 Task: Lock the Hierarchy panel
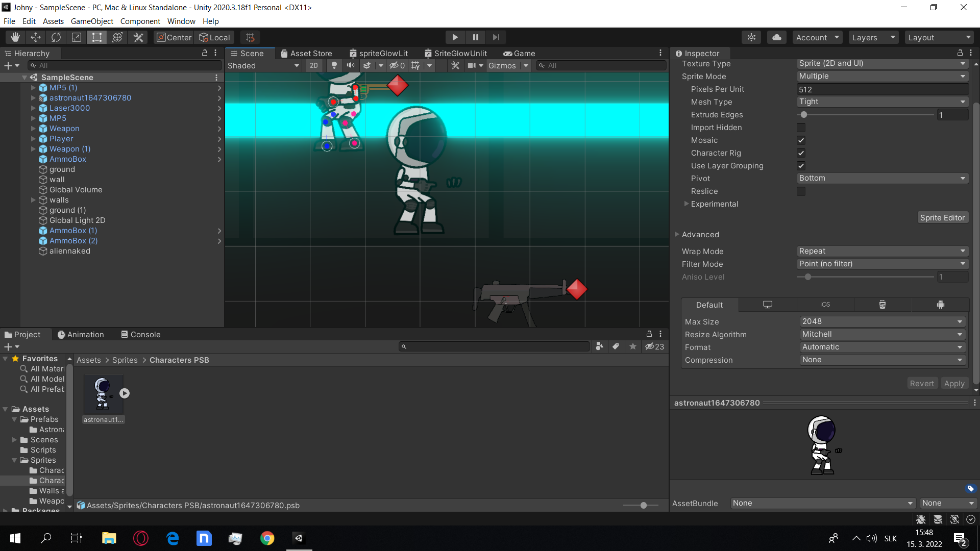205,53
